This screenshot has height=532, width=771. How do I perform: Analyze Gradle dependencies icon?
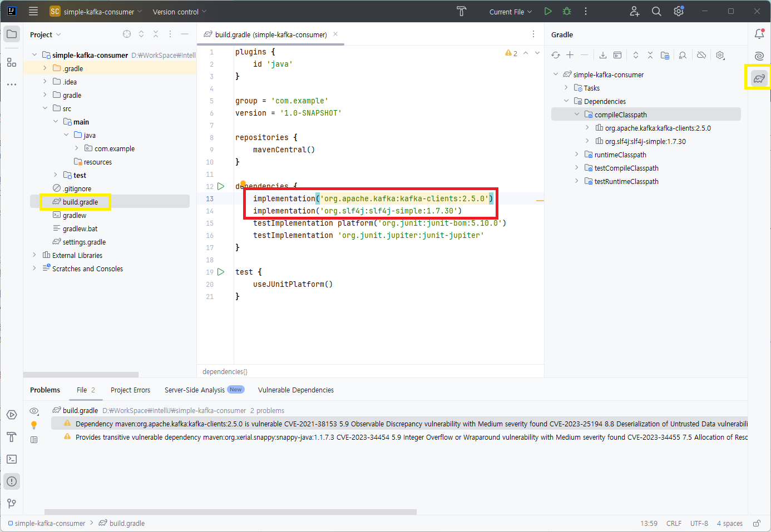pyautogui.click(x=683, y=55)
